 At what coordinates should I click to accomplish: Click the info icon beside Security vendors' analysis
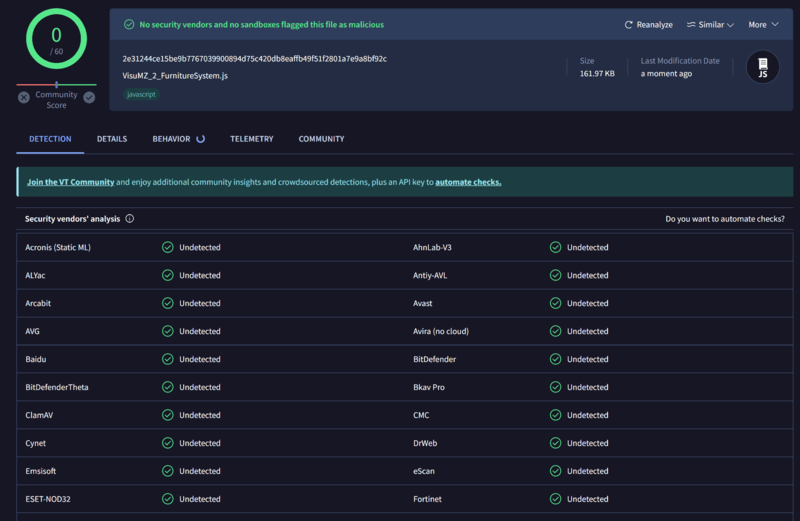click(130, 219)
